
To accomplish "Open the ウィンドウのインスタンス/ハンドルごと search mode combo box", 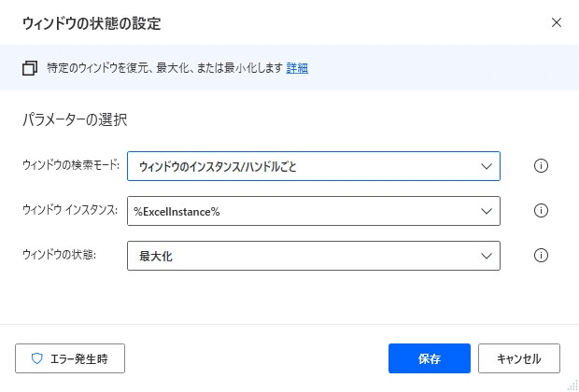I will [x=314, y=166].
